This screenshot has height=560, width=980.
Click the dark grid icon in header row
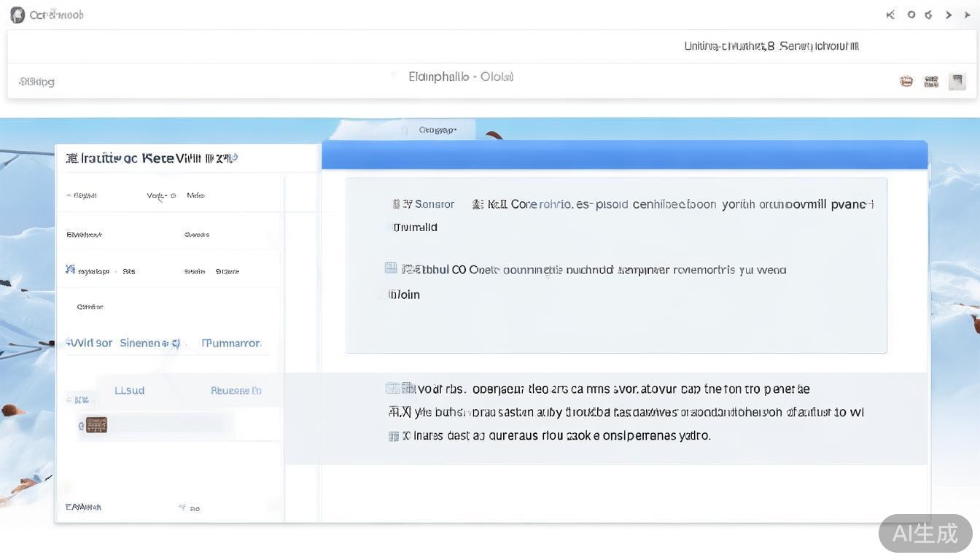(931, 82)
